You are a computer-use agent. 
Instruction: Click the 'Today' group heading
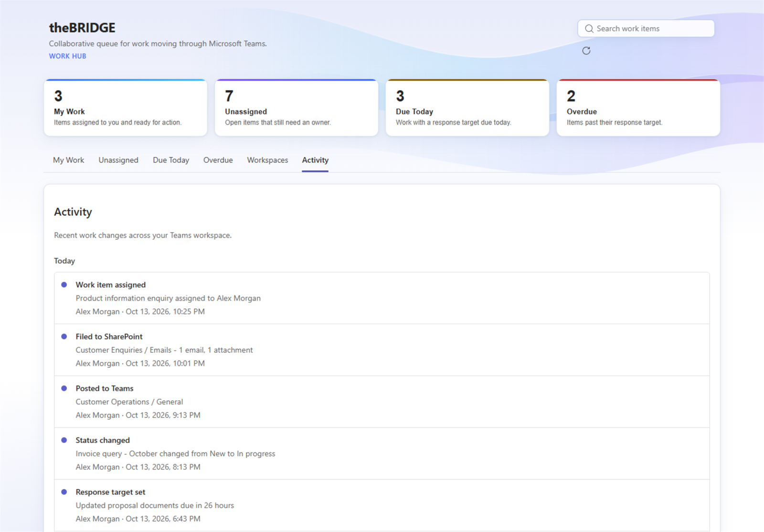64,261
